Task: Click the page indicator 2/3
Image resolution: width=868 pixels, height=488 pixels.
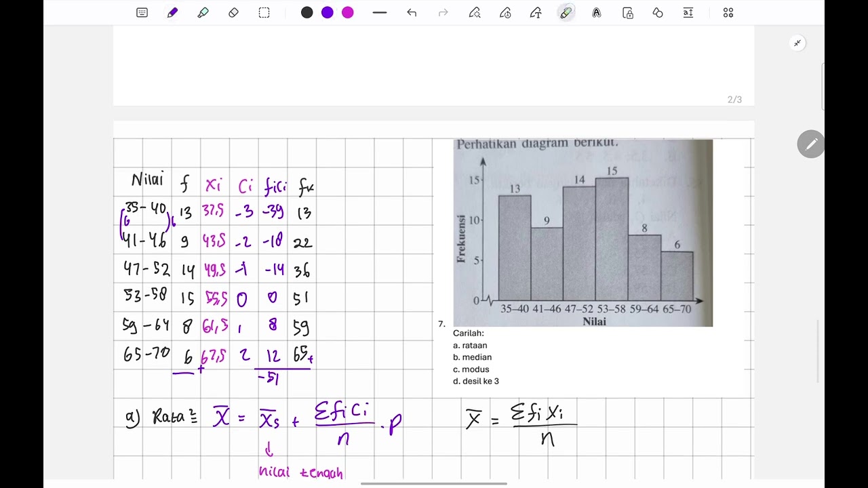Action: (734, 100)
